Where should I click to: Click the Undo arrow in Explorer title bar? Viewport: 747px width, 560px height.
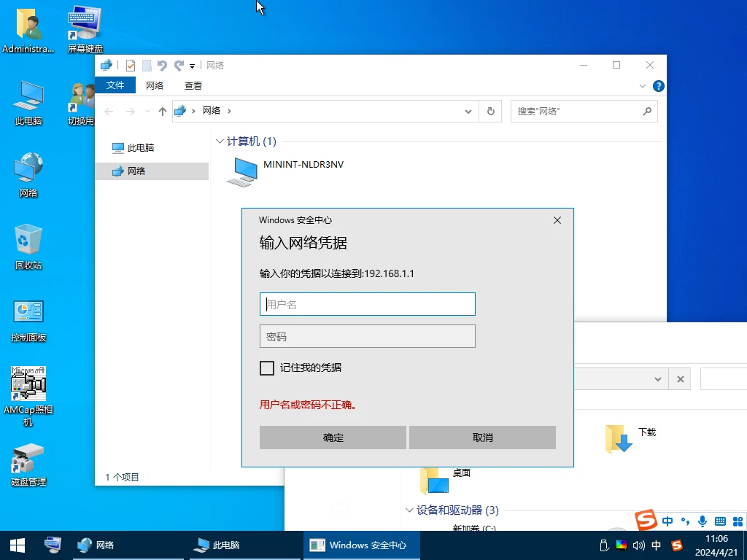[162, 65]
